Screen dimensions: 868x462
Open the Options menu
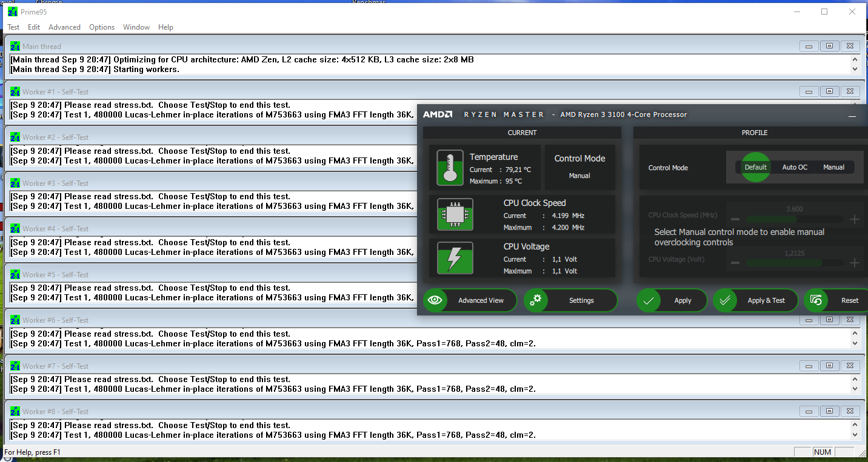[102, 27]
